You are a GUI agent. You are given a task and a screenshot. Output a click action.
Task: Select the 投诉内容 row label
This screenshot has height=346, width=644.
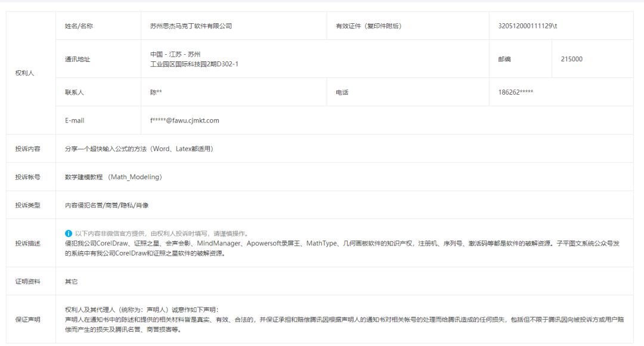(27, 149)
